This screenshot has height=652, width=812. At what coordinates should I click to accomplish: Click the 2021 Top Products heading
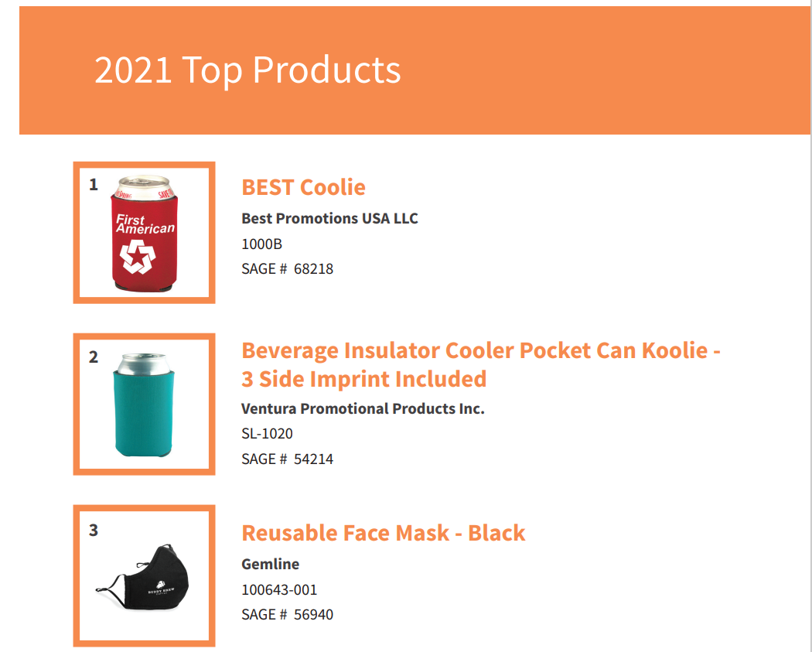pyautogui.click(x=247, y=70)
